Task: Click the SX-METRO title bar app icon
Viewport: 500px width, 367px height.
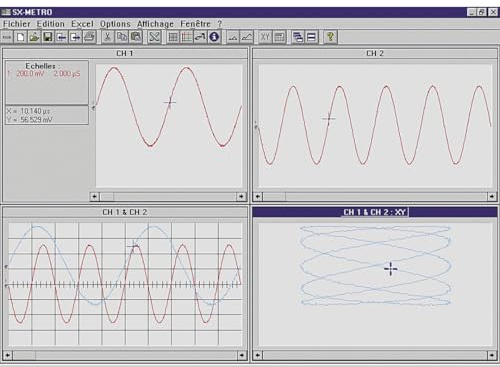Action: pyautogui.click(x=6, y=12)
